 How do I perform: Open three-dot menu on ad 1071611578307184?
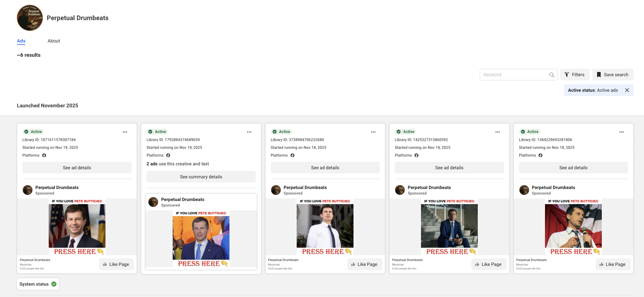tap(125, 132)
